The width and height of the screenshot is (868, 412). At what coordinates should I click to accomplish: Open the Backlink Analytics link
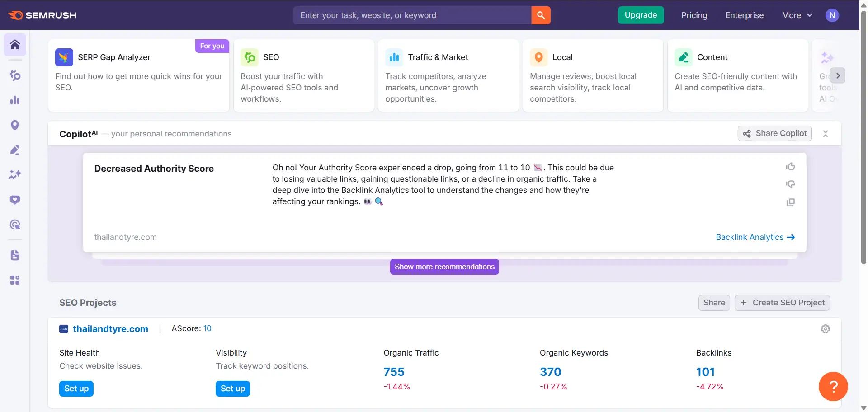tap(755, 237)
